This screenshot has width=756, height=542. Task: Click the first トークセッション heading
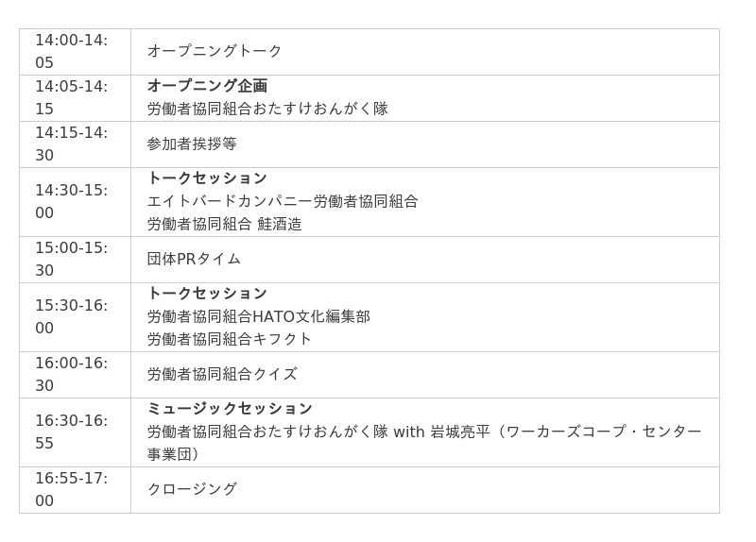[x=207, y=178]
